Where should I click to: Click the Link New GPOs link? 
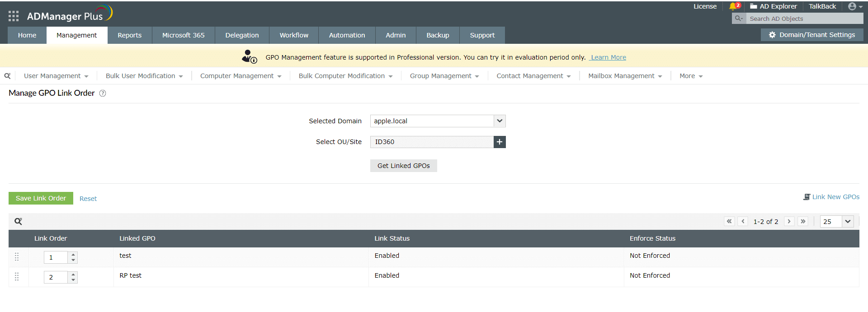pyautogui.click(x=835, y=197)
